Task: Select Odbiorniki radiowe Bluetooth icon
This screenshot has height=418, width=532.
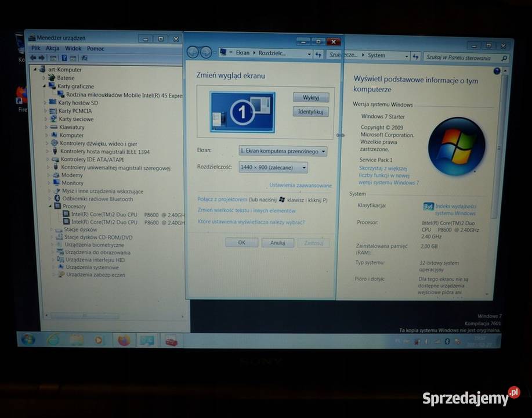Action: (x=57, y=199)
